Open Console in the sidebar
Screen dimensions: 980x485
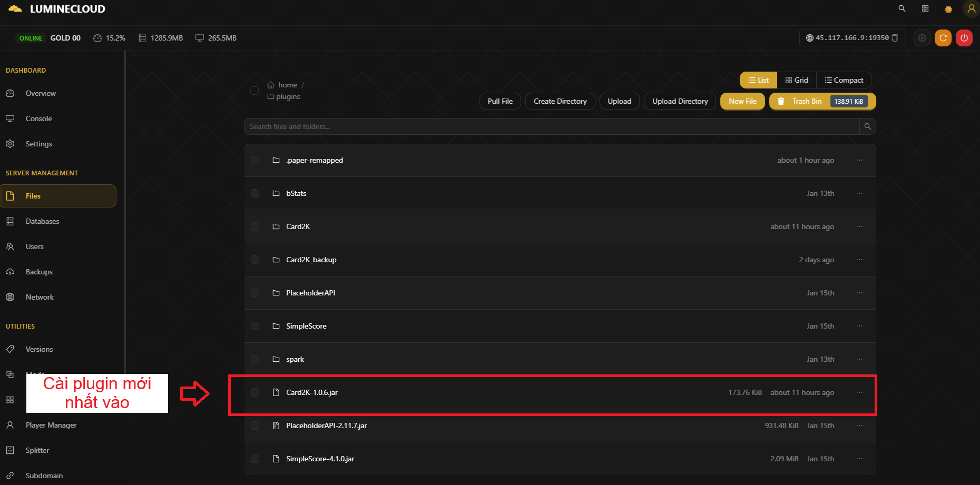[38, 118]
